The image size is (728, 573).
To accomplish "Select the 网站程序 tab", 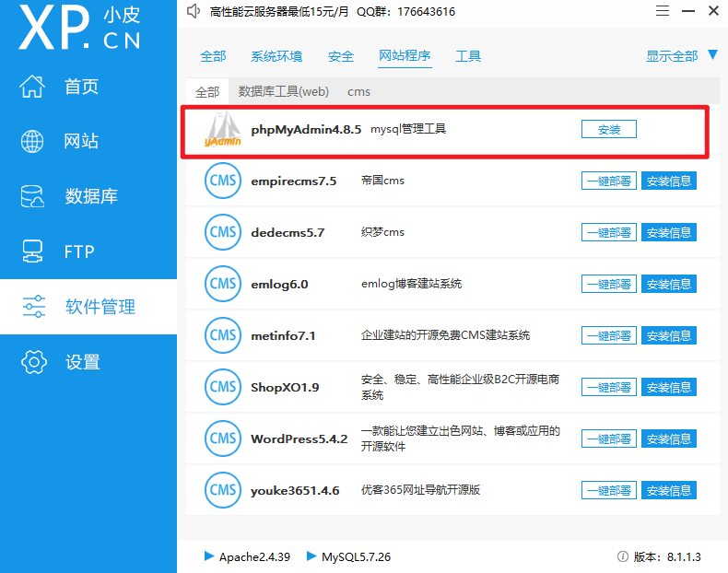I will click(x=405, y=55).
